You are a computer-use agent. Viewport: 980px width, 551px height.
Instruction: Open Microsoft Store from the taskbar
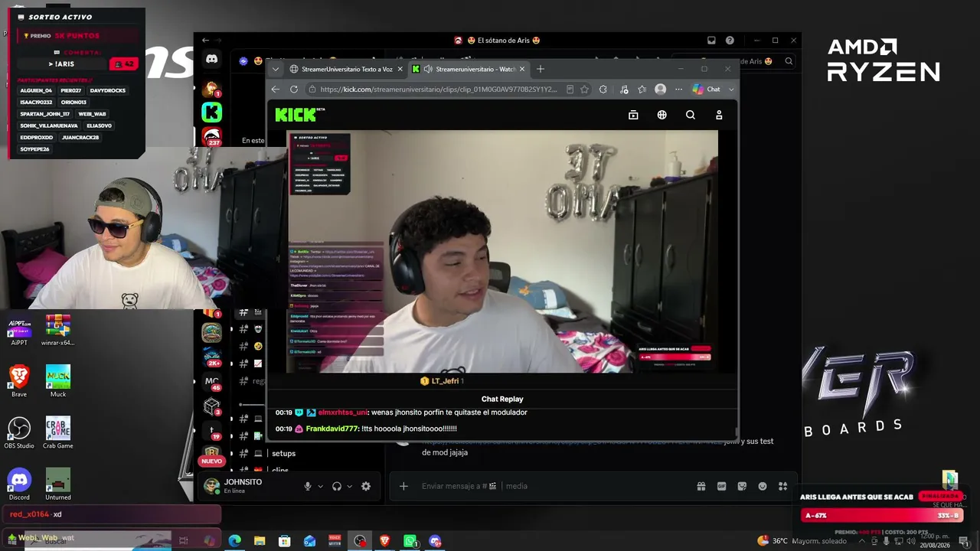(285, 541)
